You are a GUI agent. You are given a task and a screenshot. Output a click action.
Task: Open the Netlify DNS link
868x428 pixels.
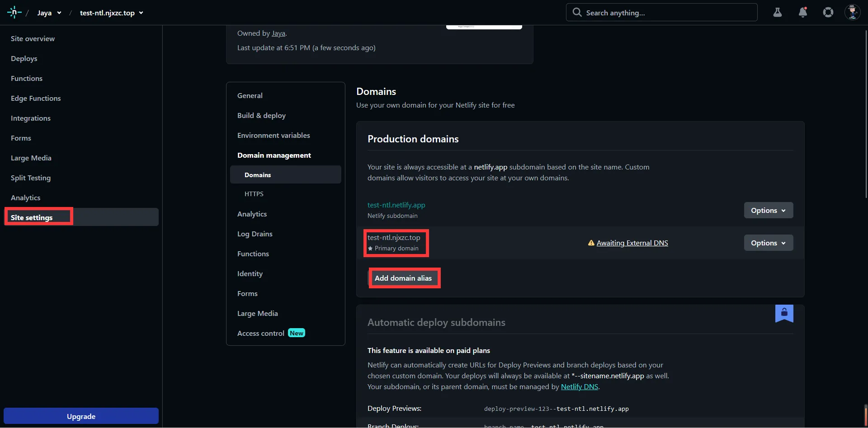click(x=580, y=387)
